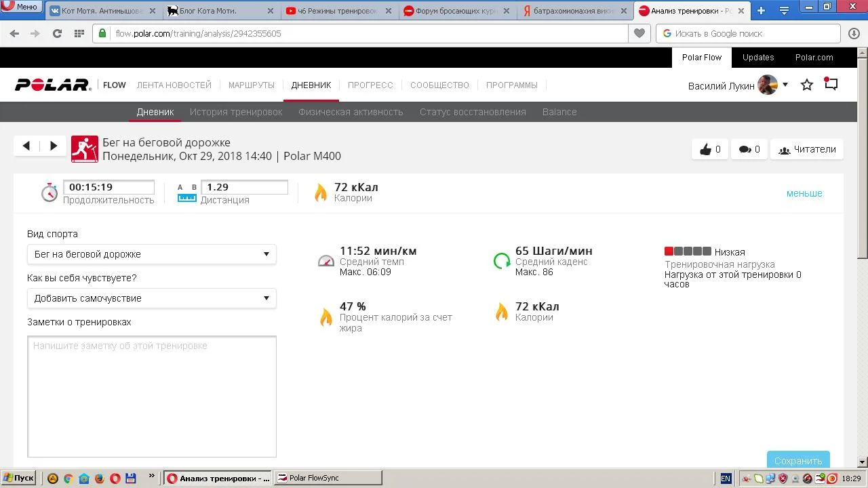Click the Polar logo

tap(53, 85)
